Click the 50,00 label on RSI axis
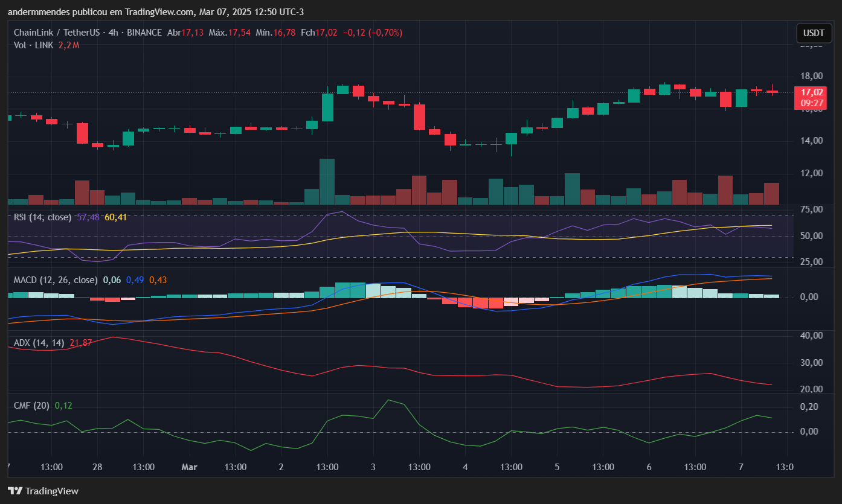842x504 pixels. click(x=813, y=235)
